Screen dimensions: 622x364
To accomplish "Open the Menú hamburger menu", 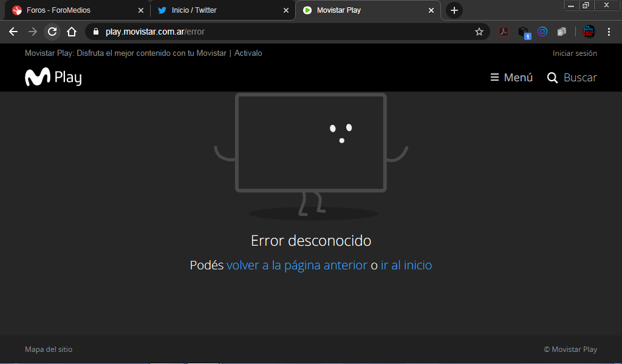I will (x=511, y=77).
